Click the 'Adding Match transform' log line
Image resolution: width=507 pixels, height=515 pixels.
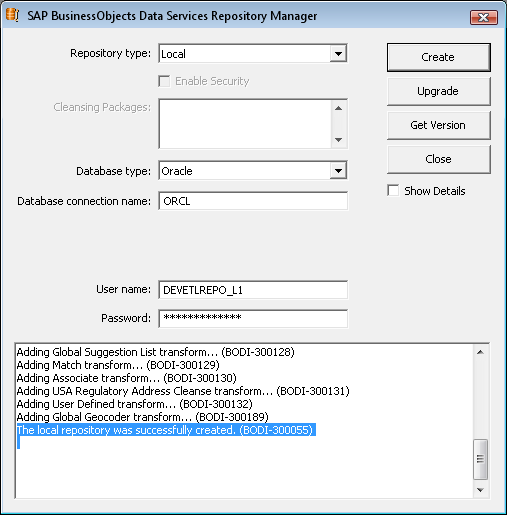point(118,365)
